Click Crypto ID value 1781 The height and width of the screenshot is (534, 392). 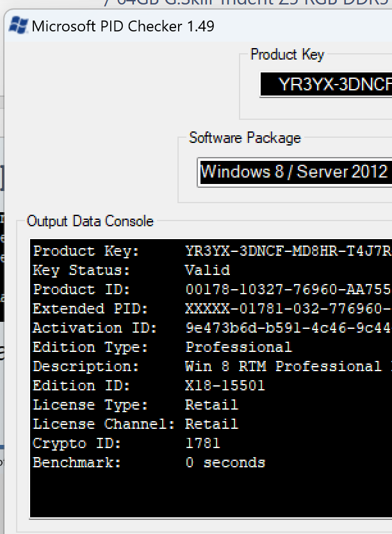[203, 443]
